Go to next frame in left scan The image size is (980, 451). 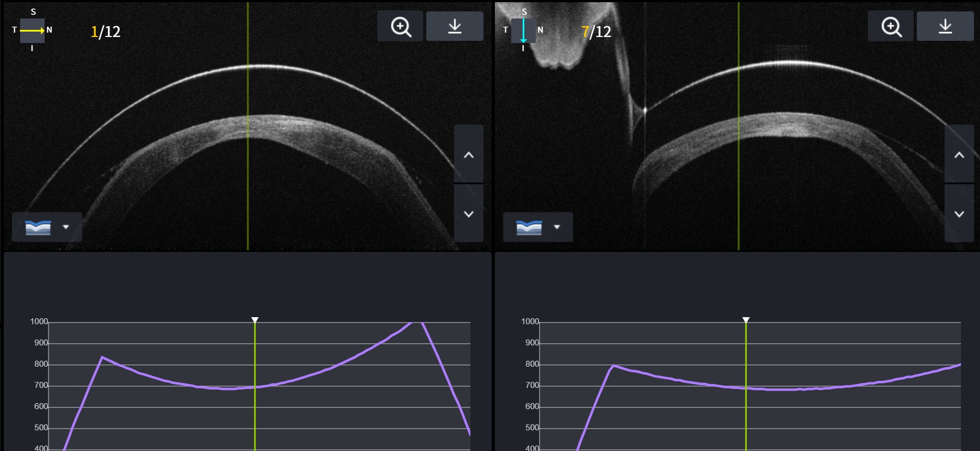point(468,214)
